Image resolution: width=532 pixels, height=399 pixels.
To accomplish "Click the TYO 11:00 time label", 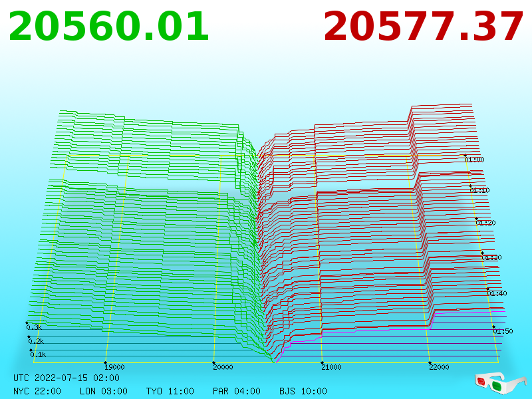I will (170, 391).
